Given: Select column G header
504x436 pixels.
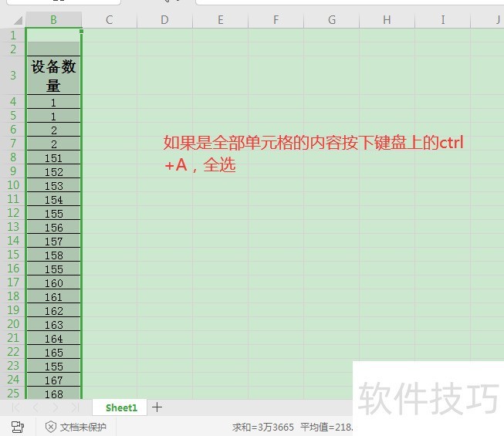Looking at the screenshot, I should pos(331,20).
